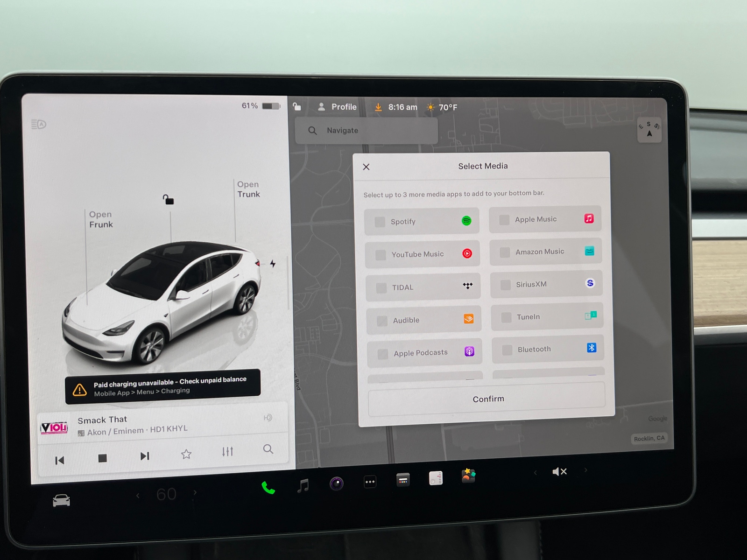The height and width of the screenshot is (560, 747).
Task: Increase volume with right chevron
Action: tap(585, 470)
